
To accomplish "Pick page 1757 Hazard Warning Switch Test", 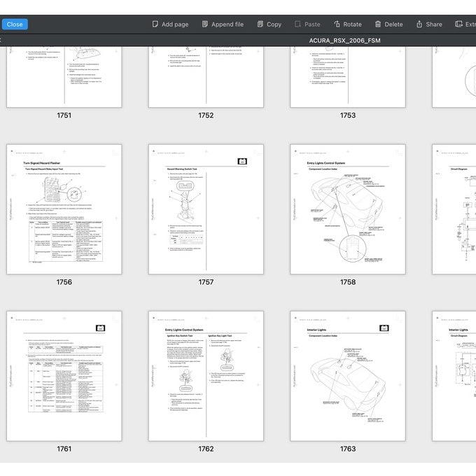I will [206, 209].
